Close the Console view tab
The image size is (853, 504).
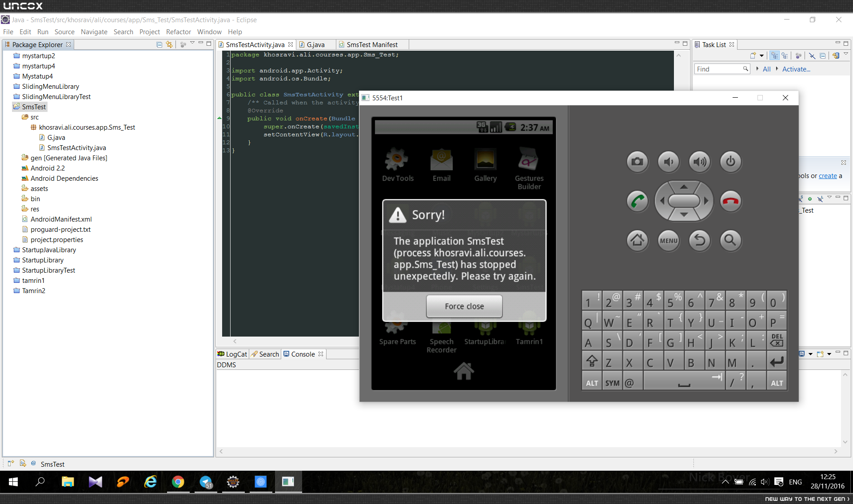pos(321,354)
